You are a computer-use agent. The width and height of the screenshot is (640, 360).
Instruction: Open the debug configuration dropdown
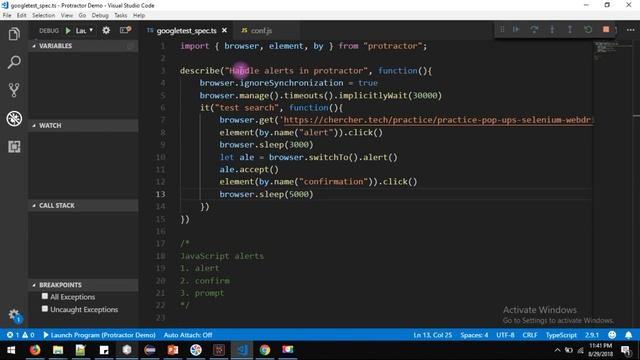(x=84, y=31)
